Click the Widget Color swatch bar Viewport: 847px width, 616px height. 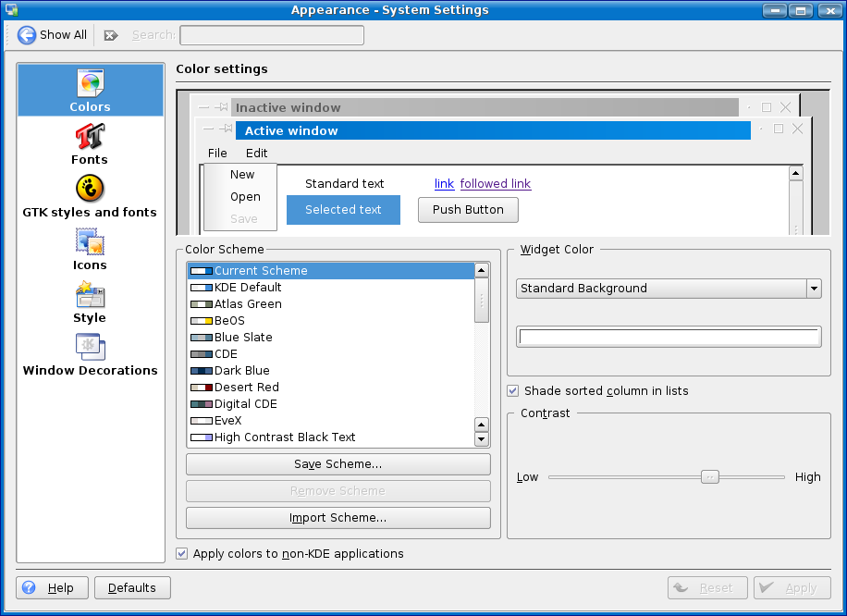point(669,337)
